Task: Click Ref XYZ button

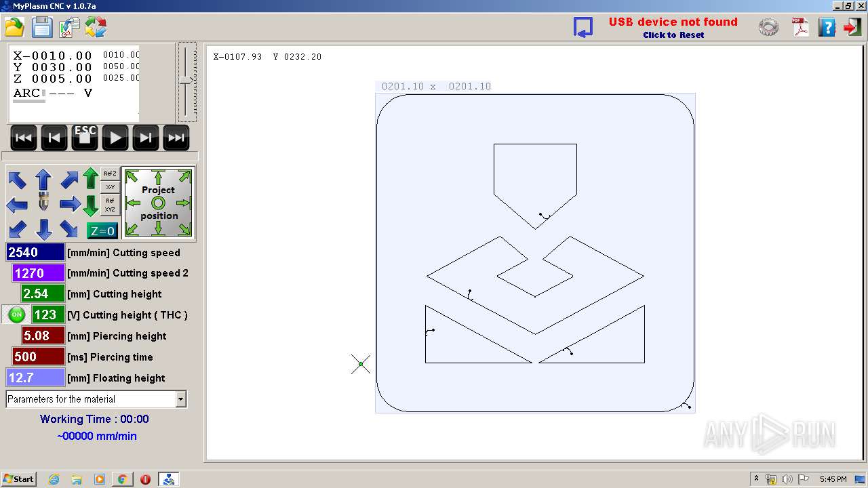Action: [110, 205]
